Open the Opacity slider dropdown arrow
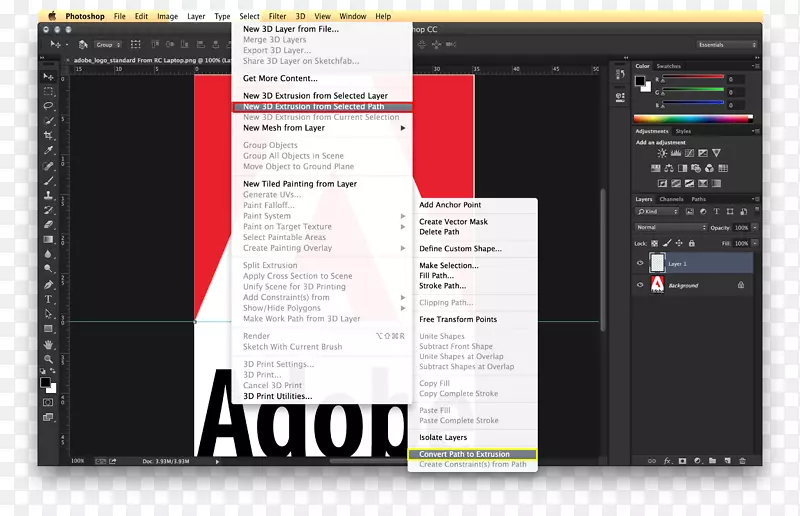 point(755,228)
